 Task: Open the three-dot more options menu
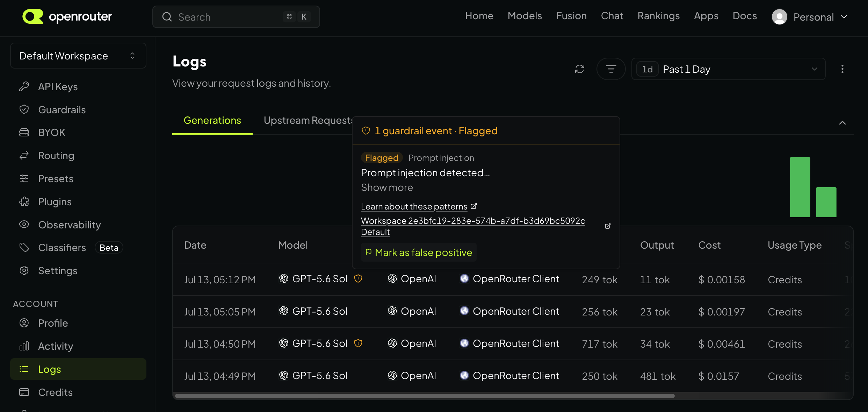842,69
